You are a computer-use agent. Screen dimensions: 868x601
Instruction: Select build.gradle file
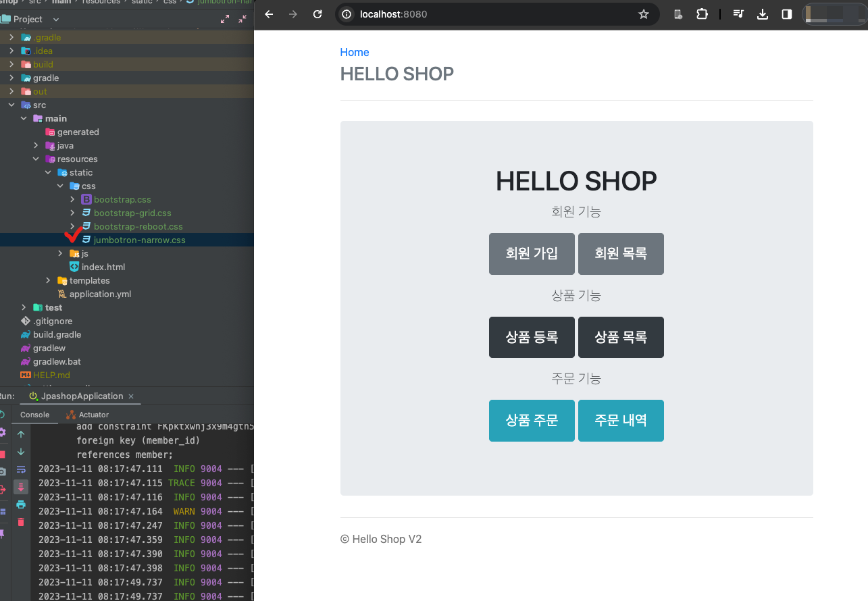(57, 334)
